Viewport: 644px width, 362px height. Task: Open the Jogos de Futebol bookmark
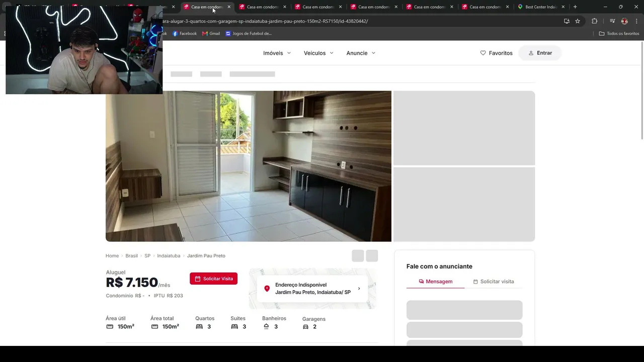click(x=249, y=34)
